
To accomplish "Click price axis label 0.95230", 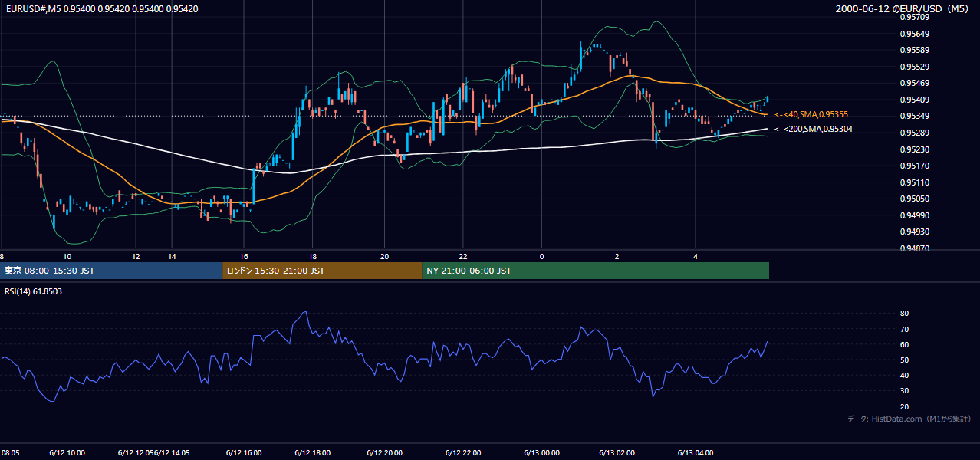I will point(915,149).
